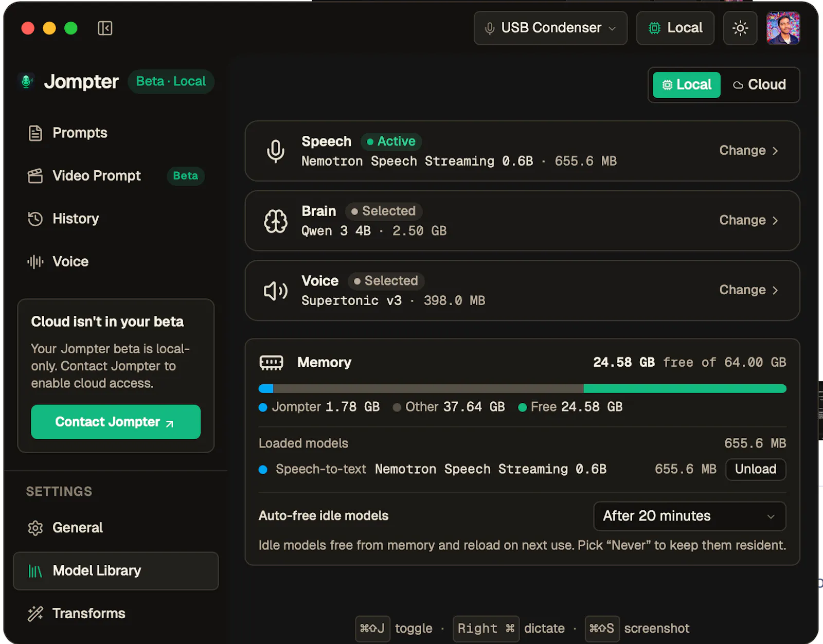Click the Local compute button in top bar
The height and width of the screenshot is (644, 823).
click(x=675, y=28)
